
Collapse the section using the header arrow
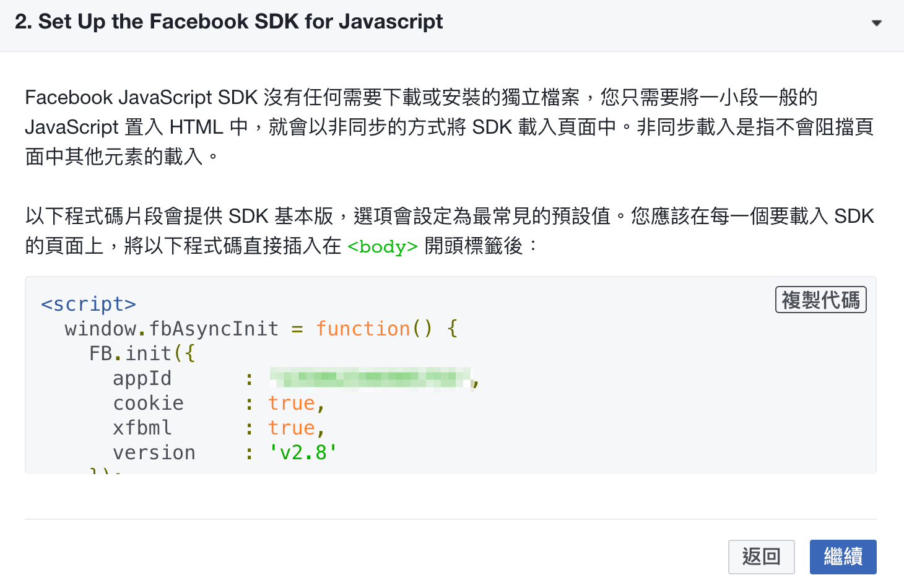tap(876, 24)
